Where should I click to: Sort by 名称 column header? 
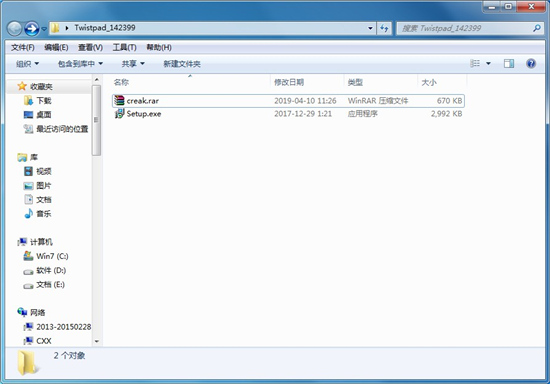click(x=121, y=82)
